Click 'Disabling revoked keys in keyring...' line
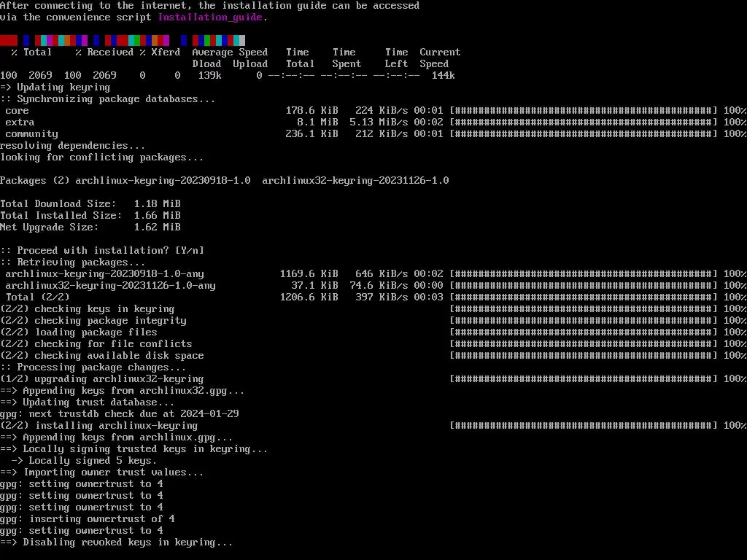This screenshot has height=560, width=747. [x=116, y=542]
